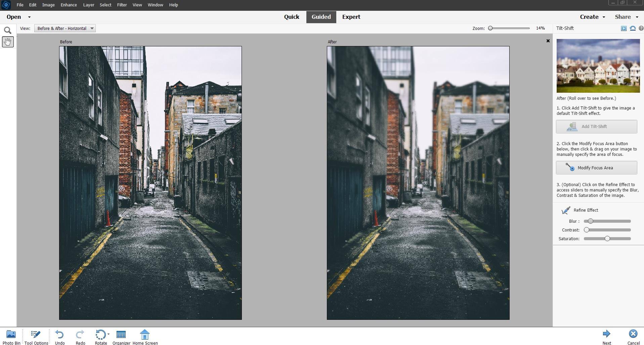Select the Hand tool
This screenshot has height=345, width=644.
(8, 42)
